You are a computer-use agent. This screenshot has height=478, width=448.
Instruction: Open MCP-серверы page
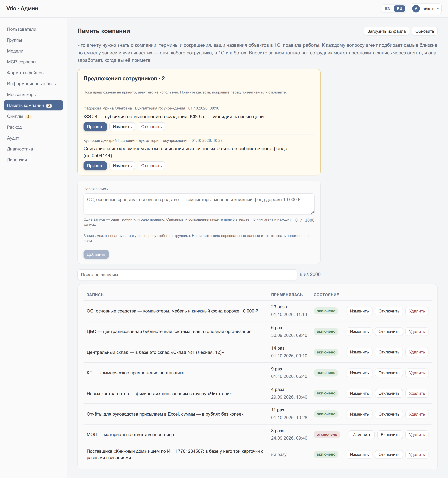[33, 62]
